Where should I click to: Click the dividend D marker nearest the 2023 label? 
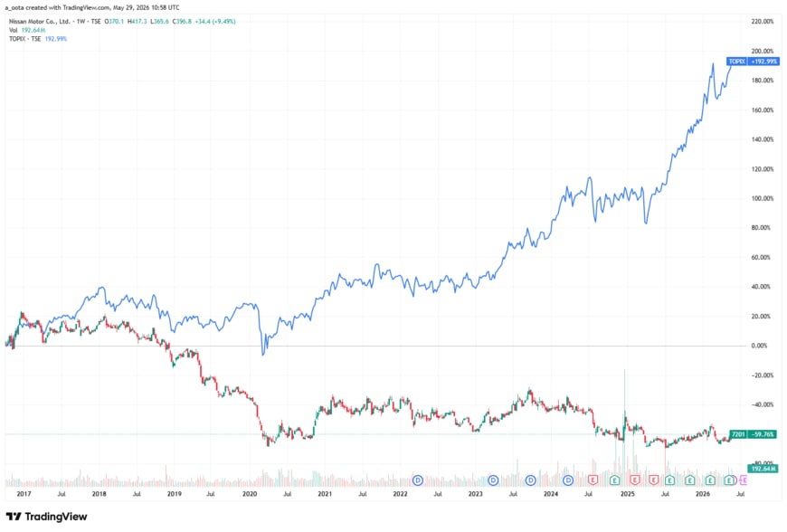point(493,480)
